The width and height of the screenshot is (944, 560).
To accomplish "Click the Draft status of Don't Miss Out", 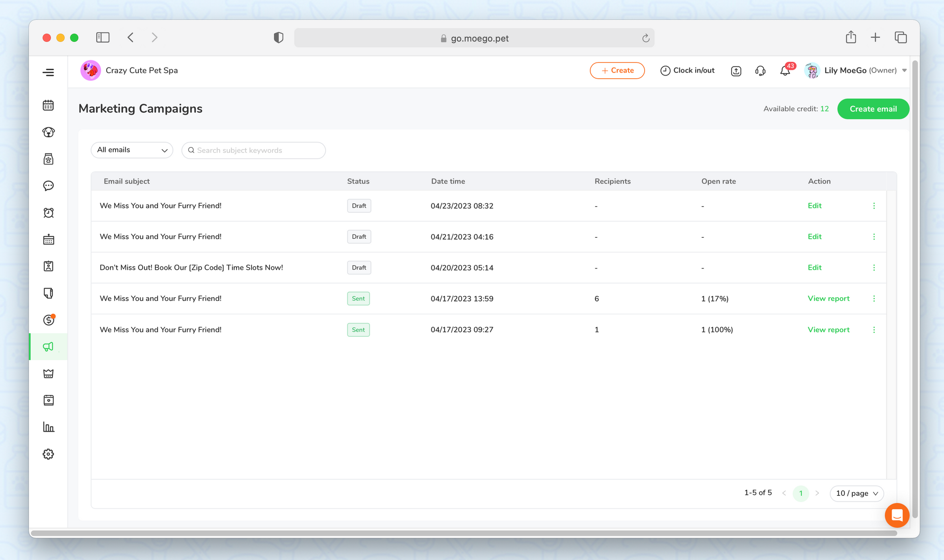I will 359,267.
